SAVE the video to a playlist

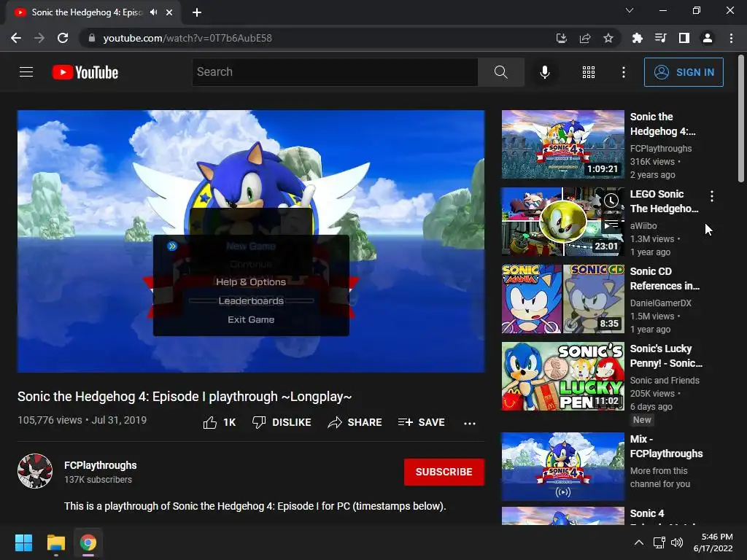(x=421, y=422)
